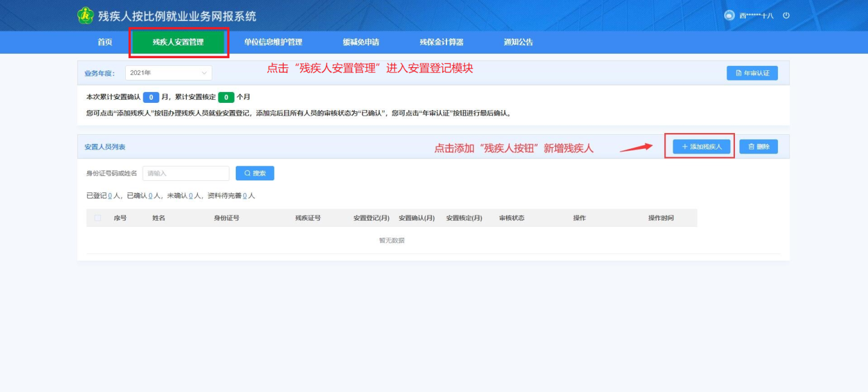Image resolution: width=868 pixels, height=392 pixels.
Task: Switch to 单位信息维护管理 tab
Action: (273, 42)
